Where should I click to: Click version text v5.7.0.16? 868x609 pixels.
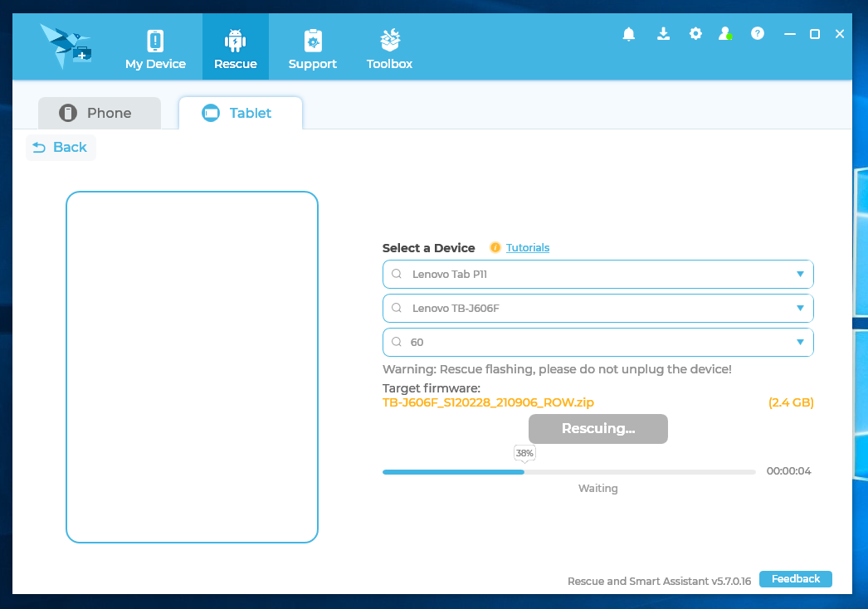point(731,582)
